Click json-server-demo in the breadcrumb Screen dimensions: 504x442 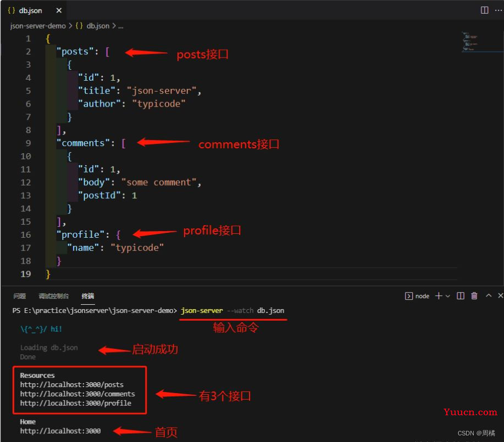click(37, 26)
